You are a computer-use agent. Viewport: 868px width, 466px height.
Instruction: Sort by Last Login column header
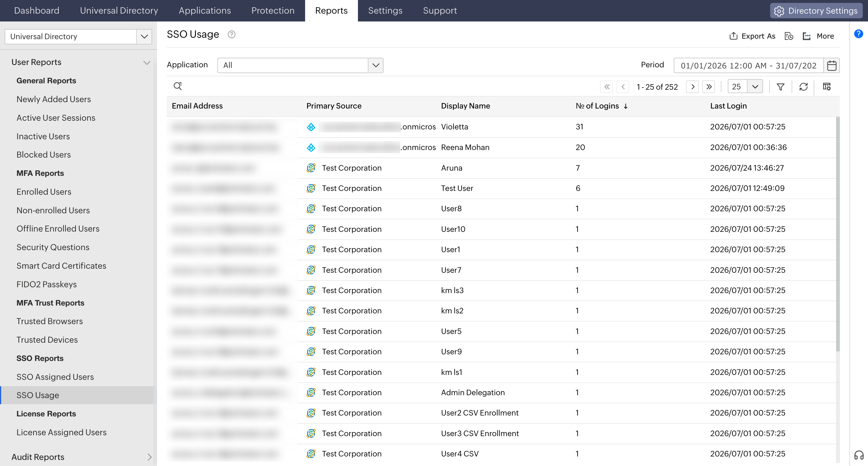click(x=728, y=106)
